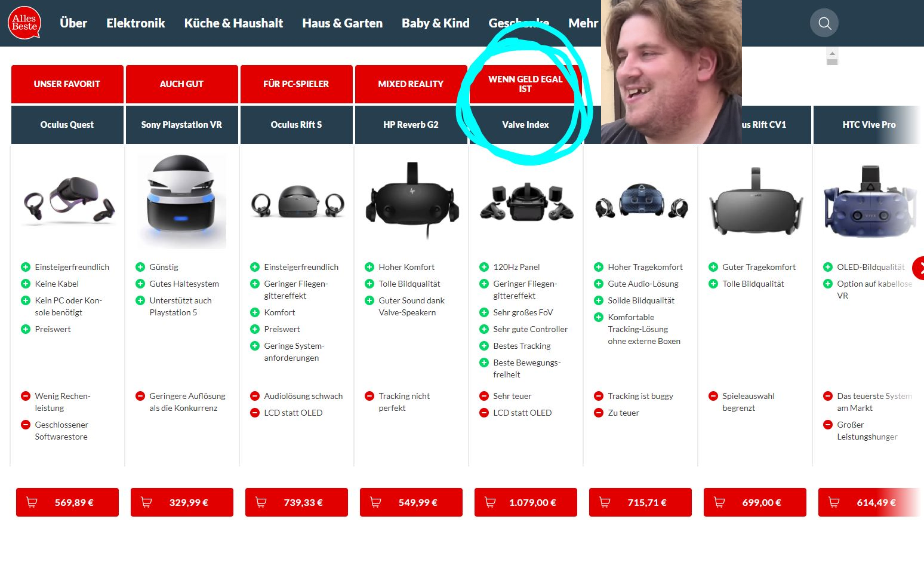Click cart icon on 1.079,00 € button
This screenshot has height=562, width=924.
click(x=490, y=502)
